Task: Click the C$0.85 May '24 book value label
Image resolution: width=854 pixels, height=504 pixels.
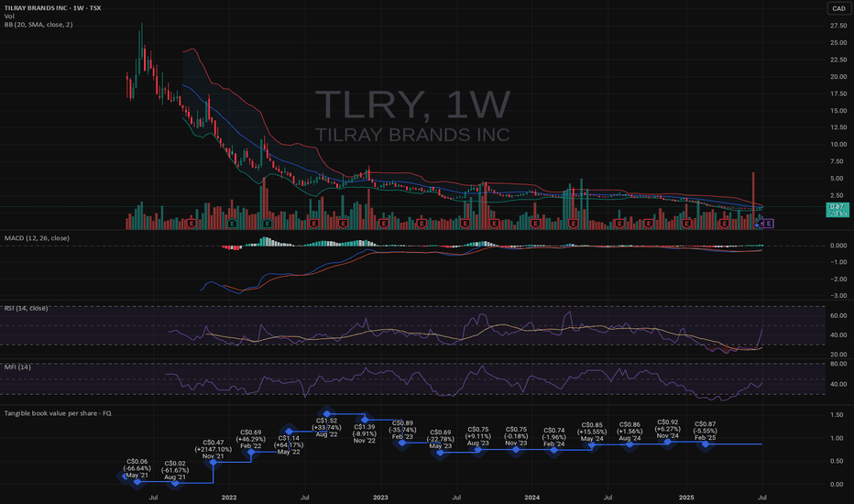Action: pos(592,432)
